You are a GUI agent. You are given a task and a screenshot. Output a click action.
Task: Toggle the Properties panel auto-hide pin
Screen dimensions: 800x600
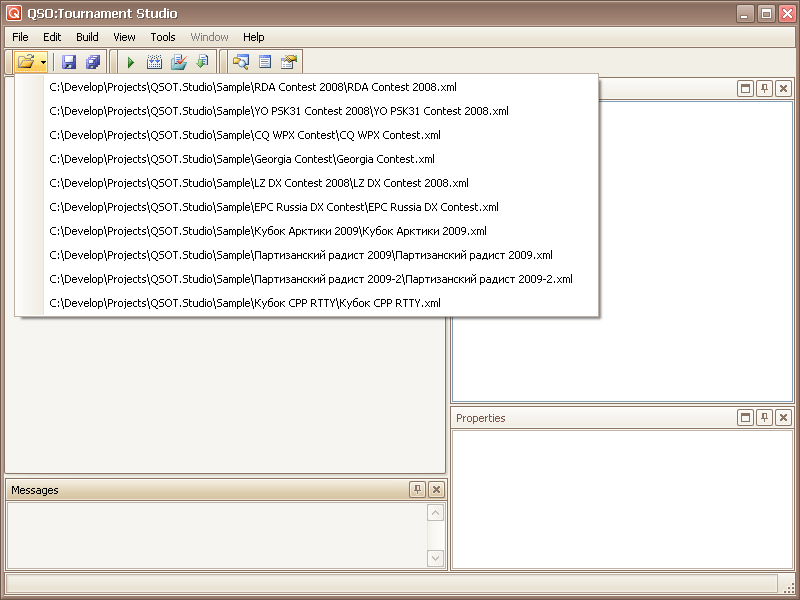764,417
